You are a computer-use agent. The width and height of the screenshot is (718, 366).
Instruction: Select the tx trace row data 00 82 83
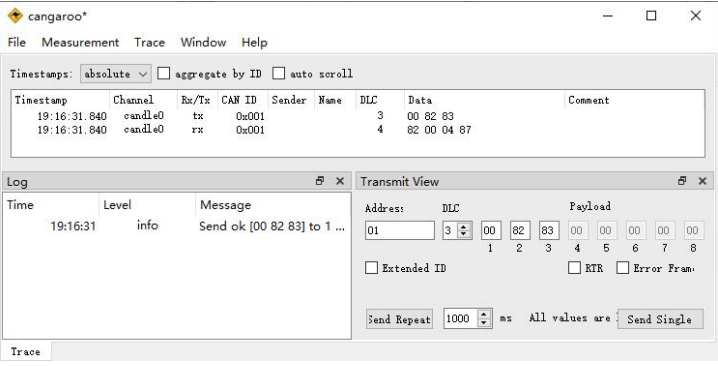(430, 116)
